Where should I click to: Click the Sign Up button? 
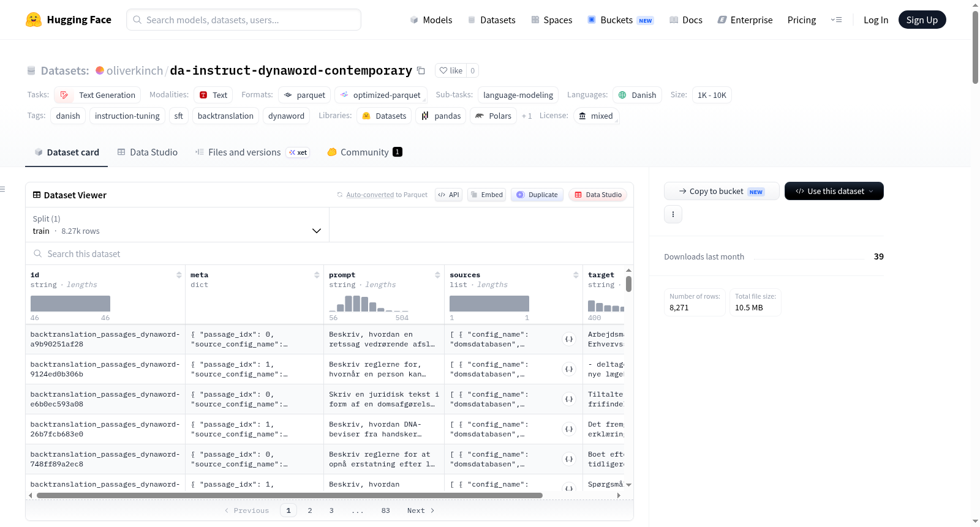(x=922, y=20)
